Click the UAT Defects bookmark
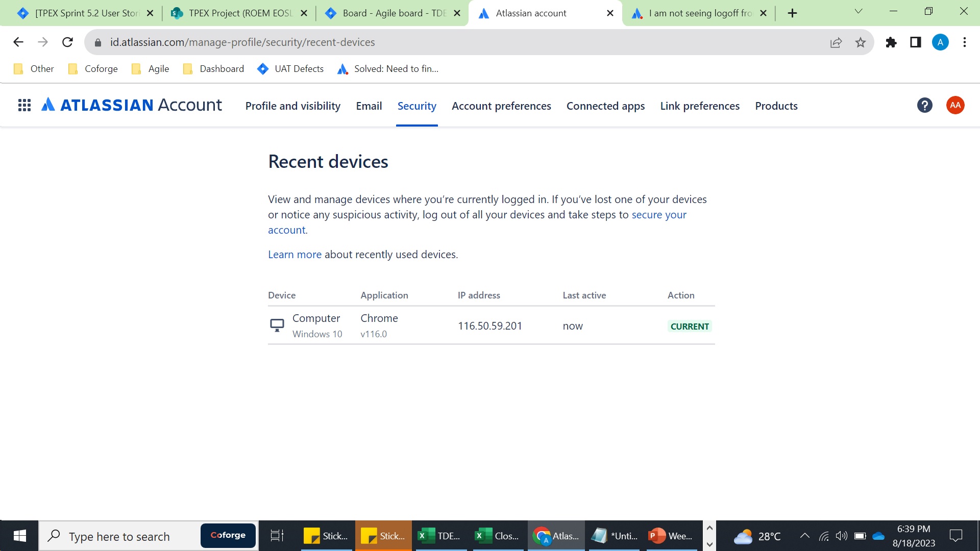980x551 pixels. 291,69
